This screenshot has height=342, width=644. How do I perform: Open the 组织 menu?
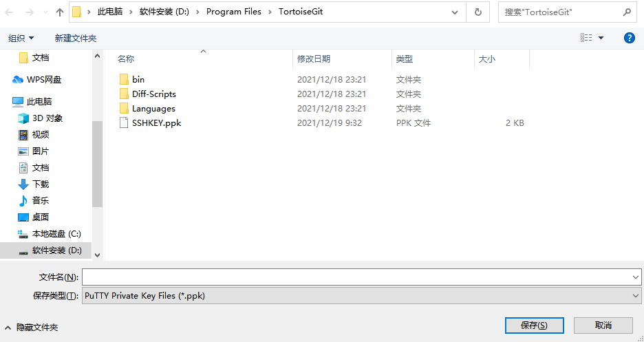[21, 38]
